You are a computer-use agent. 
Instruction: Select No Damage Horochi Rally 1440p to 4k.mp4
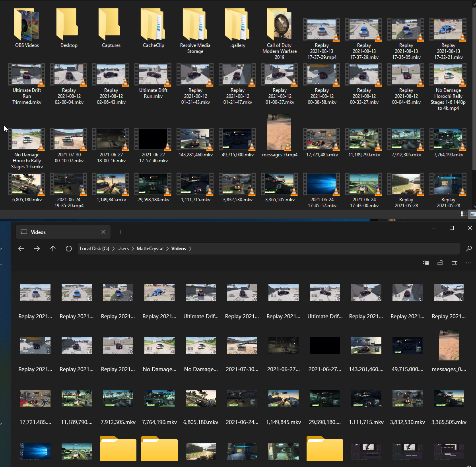coord(448,87)
